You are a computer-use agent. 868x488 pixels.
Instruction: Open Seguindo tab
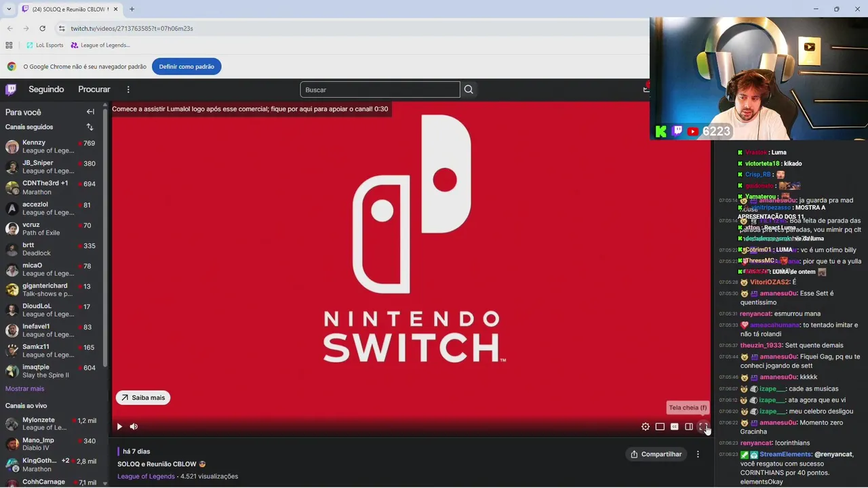46,89
